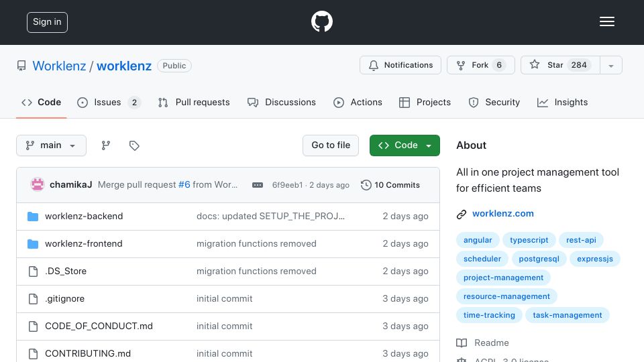The width and height of the screenshot is (644, 362).
Task: Select the time-tracking topic tag
Action: 489,316
